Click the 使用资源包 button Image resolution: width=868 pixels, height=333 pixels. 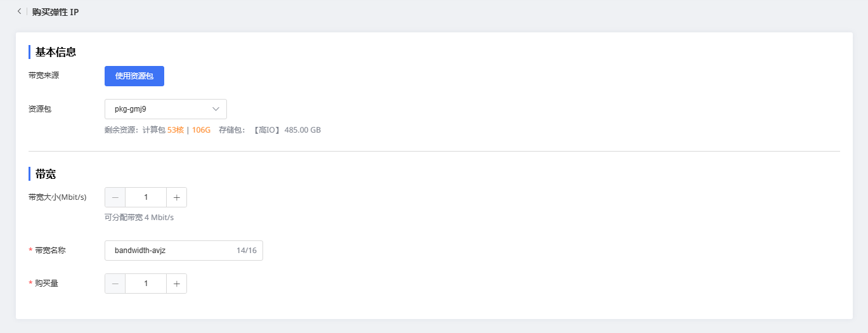click(x=134, y=76)
